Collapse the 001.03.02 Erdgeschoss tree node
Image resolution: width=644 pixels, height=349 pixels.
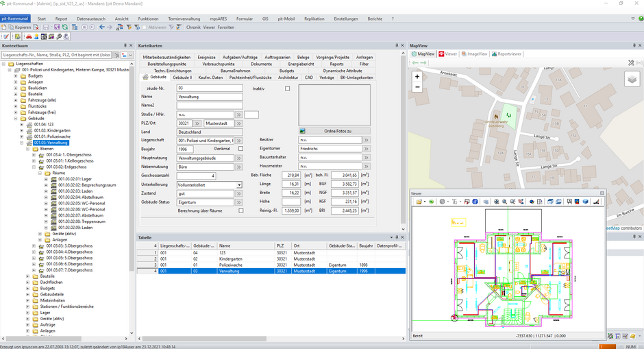pyautogui.click(x=34, y=167)
